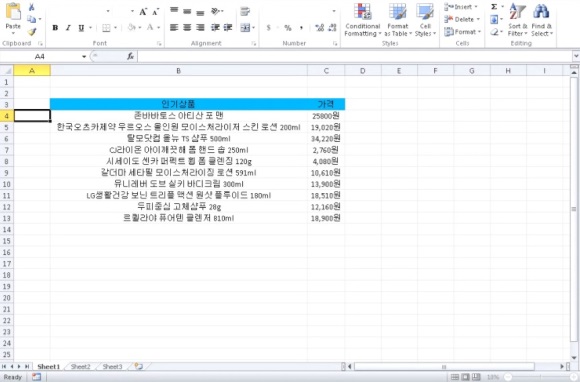
Task: Open the Cell Styles gallery
Action: coord(425,20)
